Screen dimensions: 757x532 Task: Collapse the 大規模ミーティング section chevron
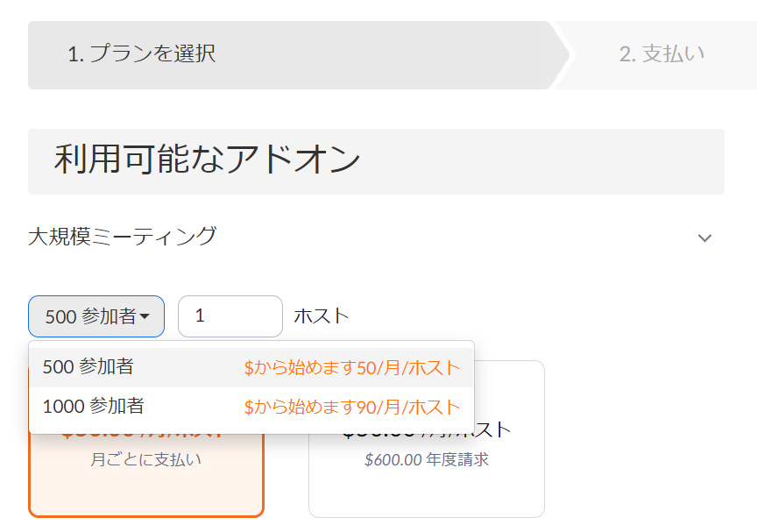point(704,238)
